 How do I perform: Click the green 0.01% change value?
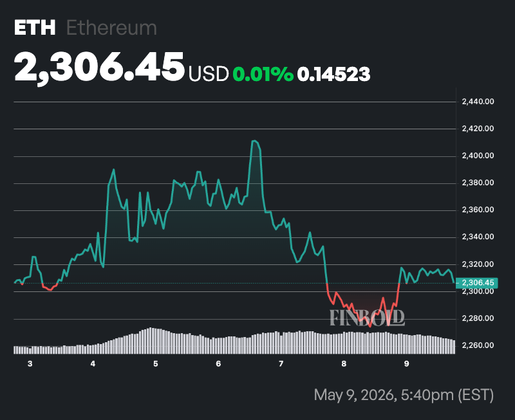coord(263,74)
